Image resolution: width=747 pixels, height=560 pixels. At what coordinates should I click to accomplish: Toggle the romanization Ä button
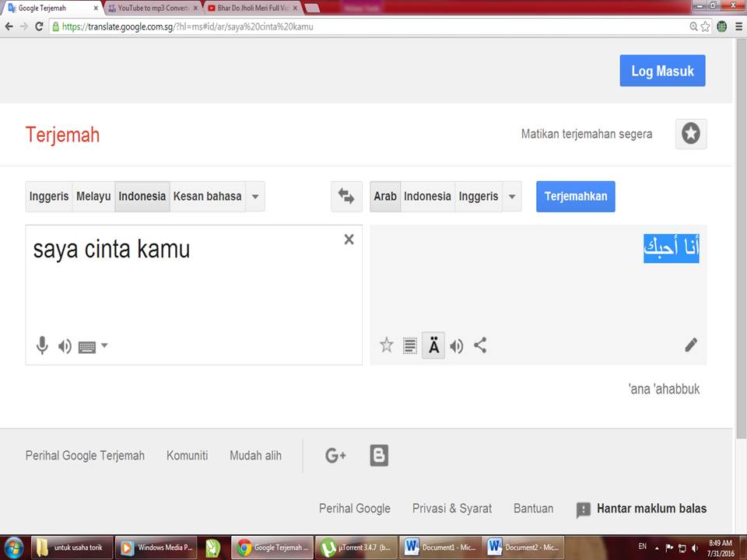(433, 345)
